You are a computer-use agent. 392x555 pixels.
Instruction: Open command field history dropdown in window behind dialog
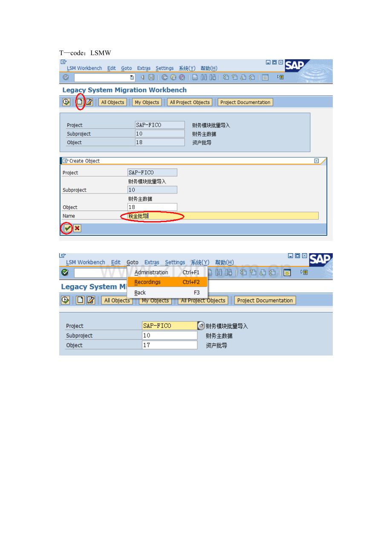click(x=132, y=77)
